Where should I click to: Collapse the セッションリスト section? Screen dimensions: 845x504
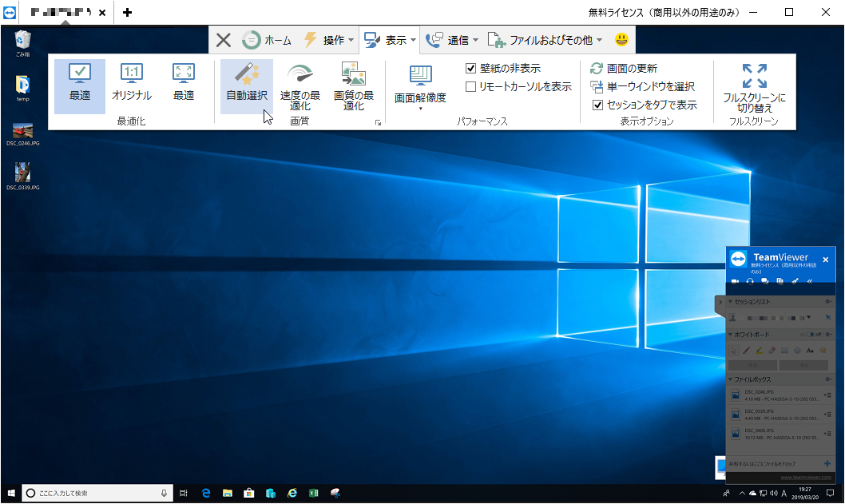coord(731,301)
